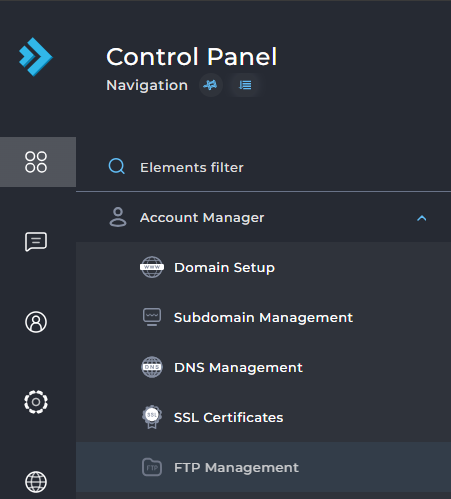Click the search magnifier icon
451x499 pixels.
(117, 166)
